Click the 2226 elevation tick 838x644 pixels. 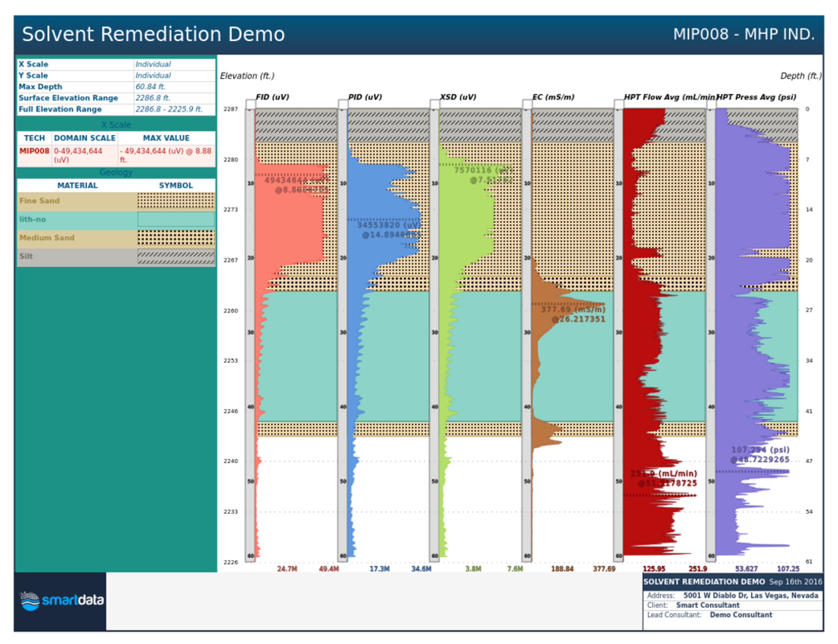231,562
